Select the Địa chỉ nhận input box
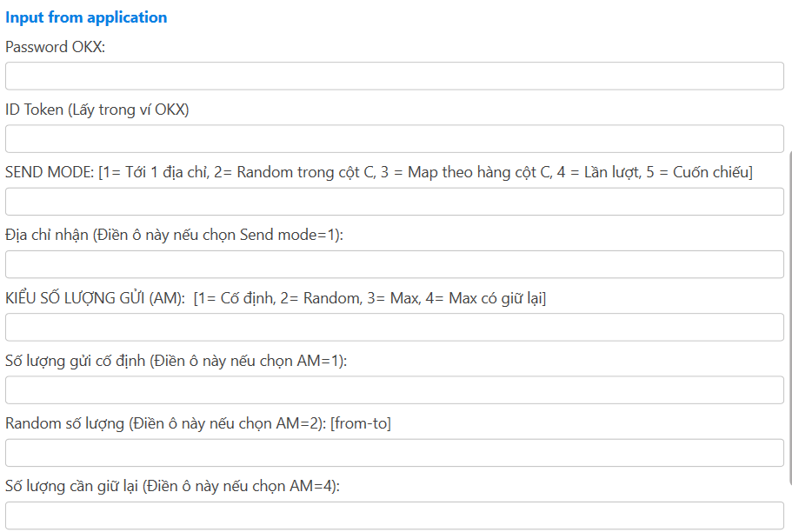 [395, 264]
